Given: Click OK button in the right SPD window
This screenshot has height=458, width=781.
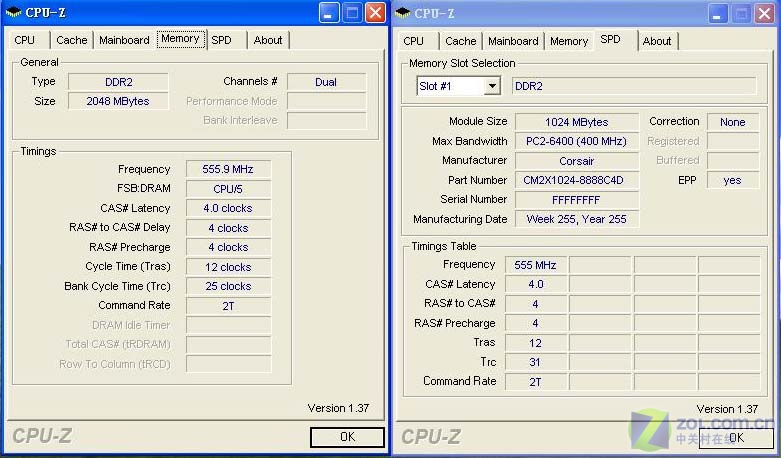Looking at the screenshot, I should [x=736, y=438].
